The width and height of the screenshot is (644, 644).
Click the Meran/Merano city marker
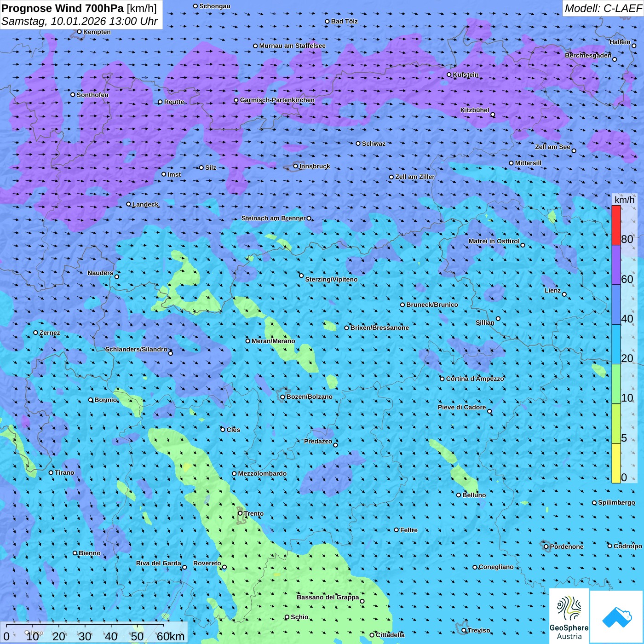click(x=248, y=341)
